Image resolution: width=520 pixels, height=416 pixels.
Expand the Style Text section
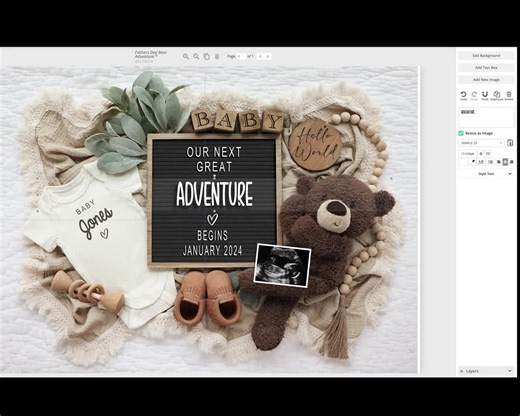coord(486,174)
